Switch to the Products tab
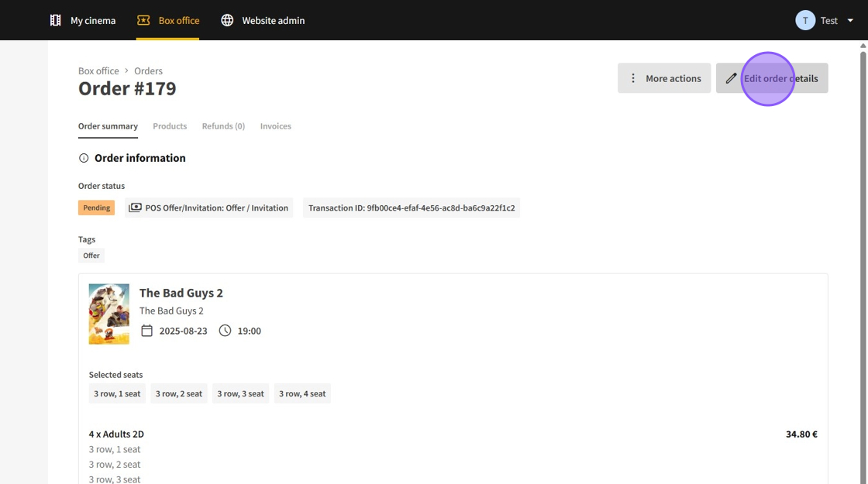868x484 pixels. click(170, 126)
